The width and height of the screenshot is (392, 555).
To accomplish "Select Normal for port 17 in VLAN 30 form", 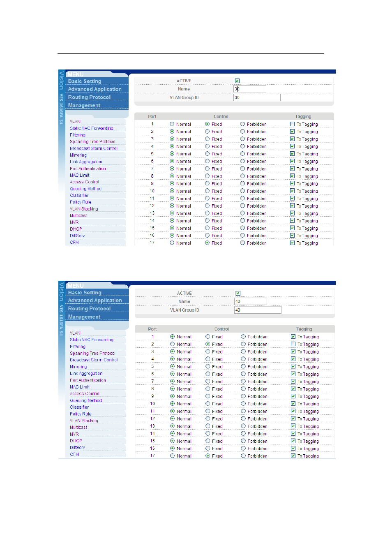I will pos(172,243).
